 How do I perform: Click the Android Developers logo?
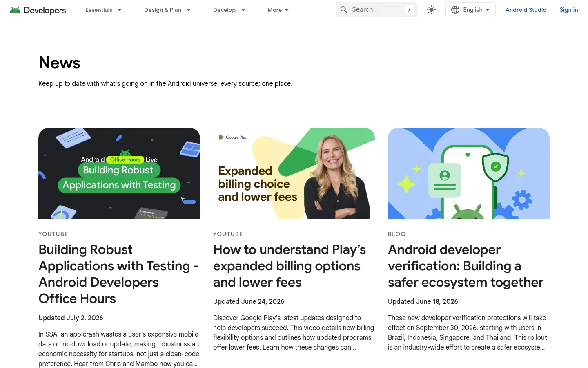38,10
